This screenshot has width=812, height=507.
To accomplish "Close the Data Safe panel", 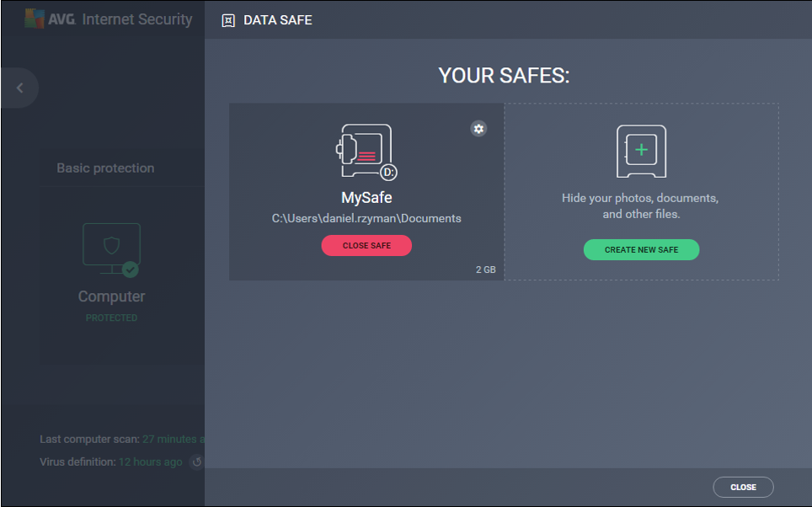I will 743,488.
